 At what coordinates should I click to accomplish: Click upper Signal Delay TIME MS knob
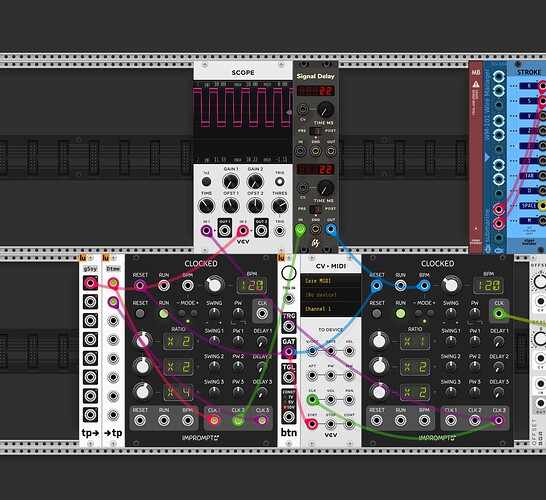(x=326, y=110)
